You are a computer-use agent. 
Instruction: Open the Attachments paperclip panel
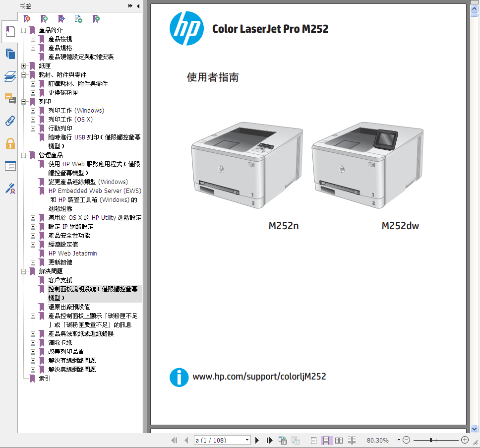[x=10, y=121]
